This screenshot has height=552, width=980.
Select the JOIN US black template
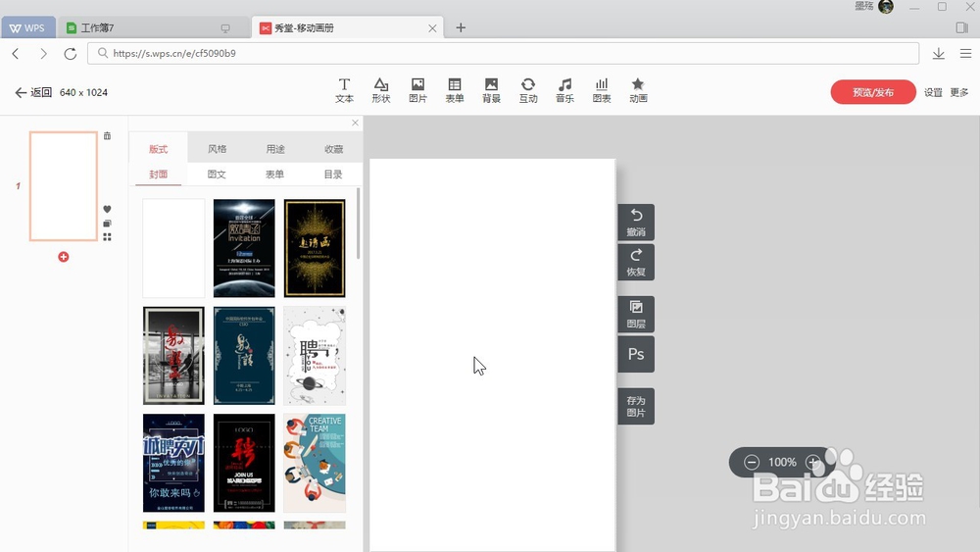244,463
